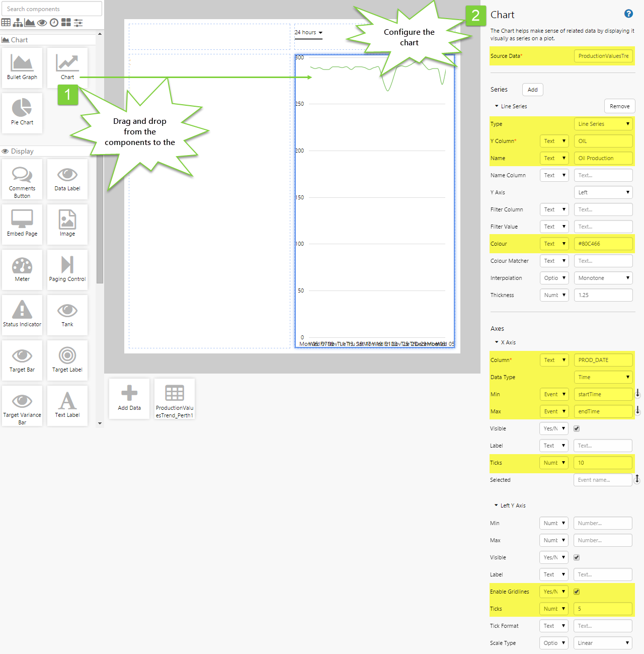This screenshot has height=654, width=644.
Task: Click the Colour value field #80C466
Action: point(603,244)
